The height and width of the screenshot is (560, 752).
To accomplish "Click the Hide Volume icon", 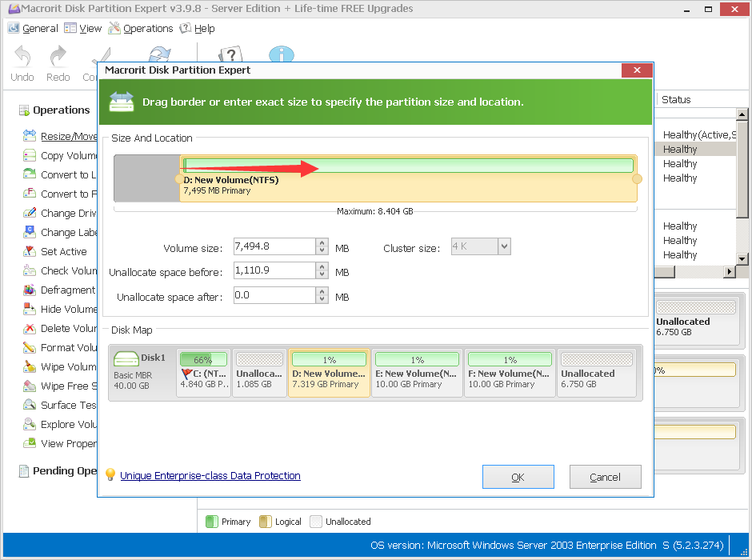I will pos(30,309).
